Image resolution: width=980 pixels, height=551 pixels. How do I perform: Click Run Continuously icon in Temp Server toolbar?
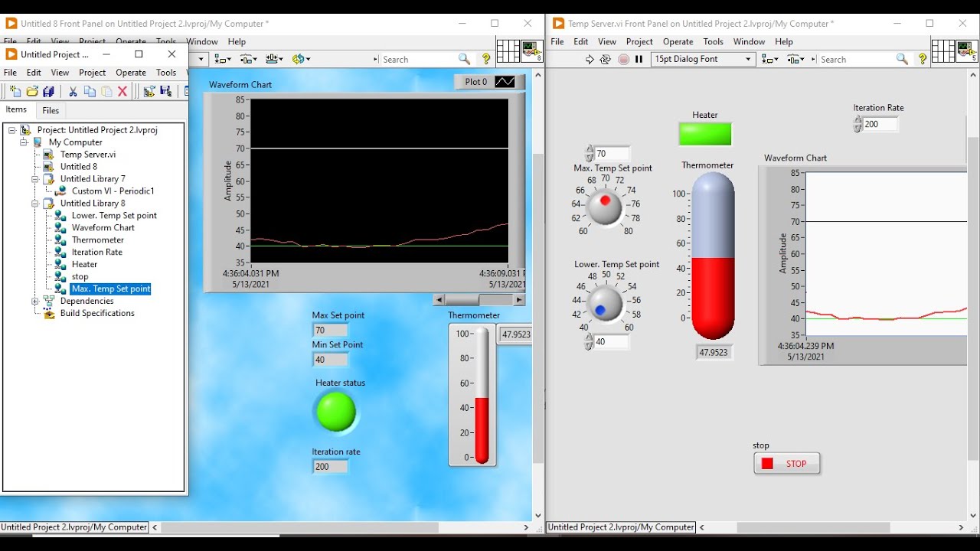coord(606,59)
